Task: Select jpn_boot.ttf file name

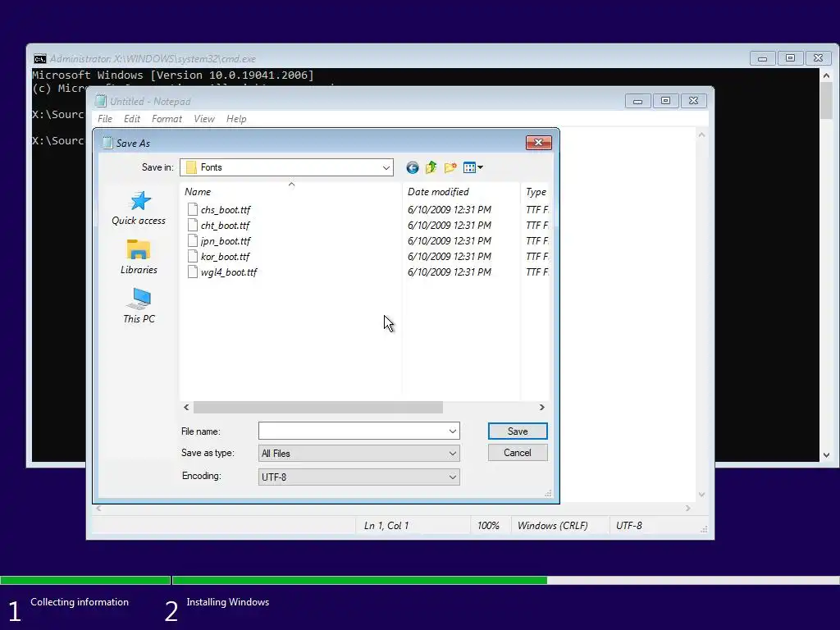Action: (x=226, y=241)
